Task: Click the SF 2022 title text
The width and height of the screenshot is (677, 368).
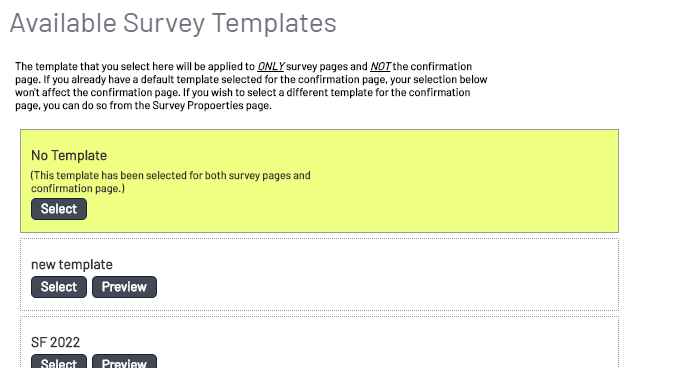Action: (x=55, y=343)
